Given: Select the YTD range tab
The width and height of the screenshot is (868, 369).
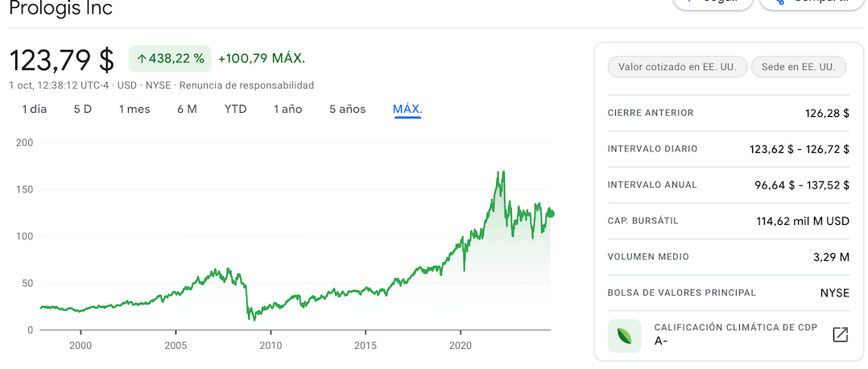Looking at the screenshot, I should (x=235, y=109).
